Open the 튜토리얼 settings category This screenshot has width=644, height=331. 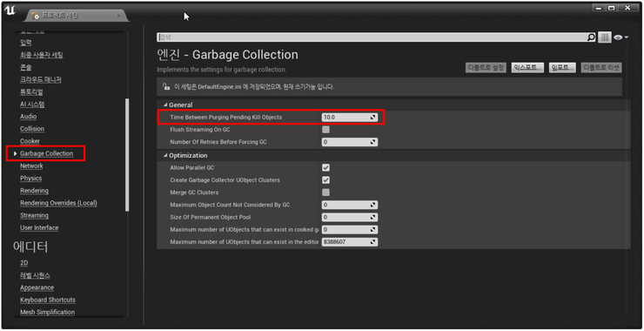(x=31, y=91)
